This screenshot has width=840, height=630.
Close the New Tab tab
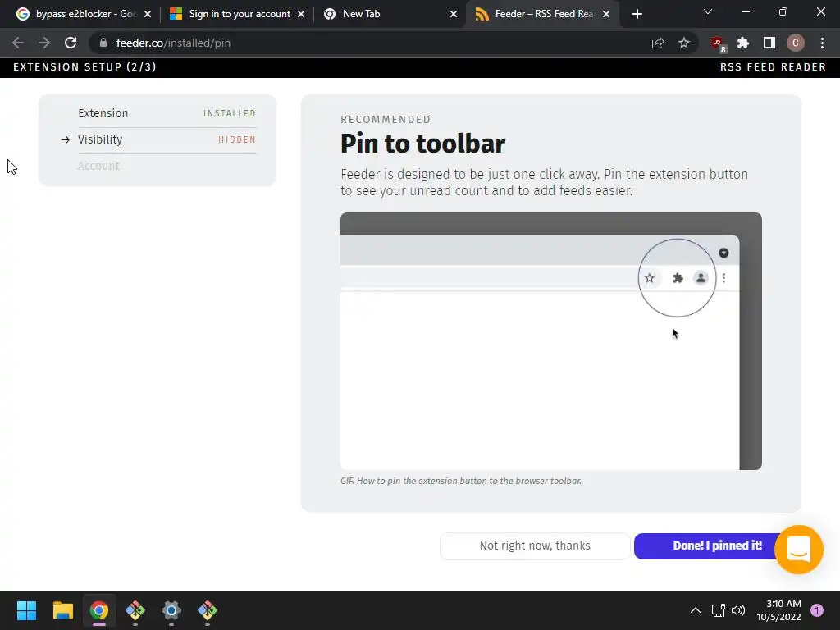(x=454, y=14)
